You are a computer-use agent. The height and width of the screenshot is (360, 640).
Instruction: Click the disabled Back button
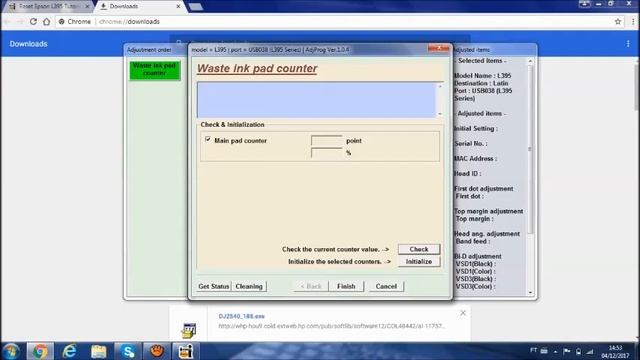(311, 286)
